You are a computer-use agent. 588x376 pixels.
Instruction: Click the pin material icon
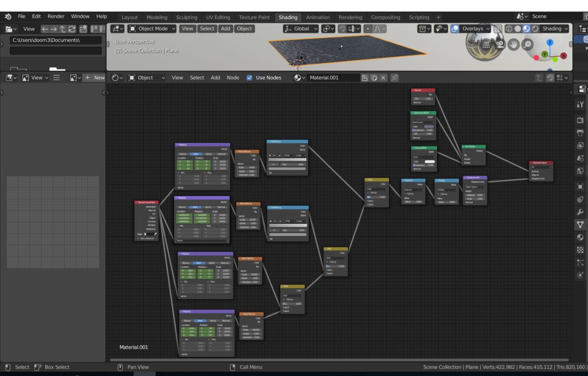point(395,78)
